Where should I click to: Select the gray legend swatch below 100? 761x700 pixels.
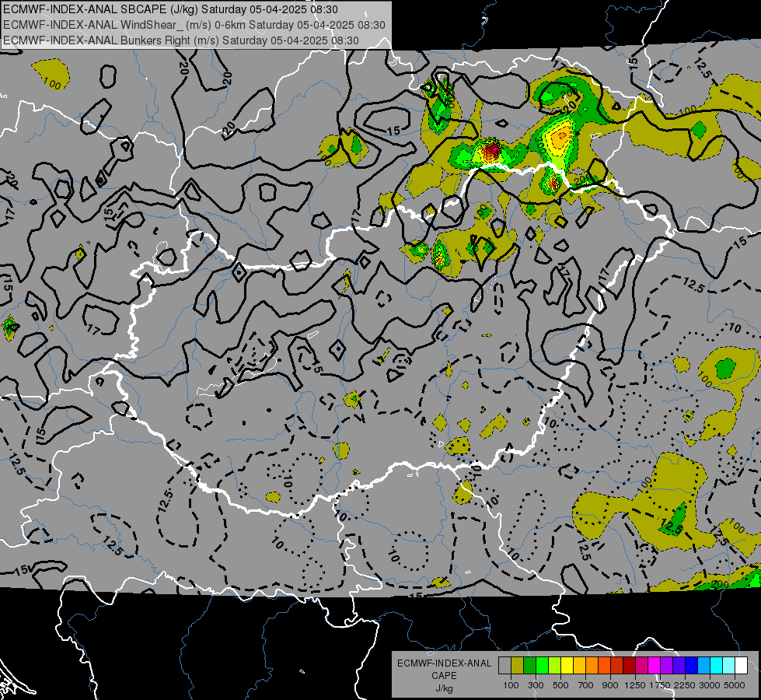[504, 666]
